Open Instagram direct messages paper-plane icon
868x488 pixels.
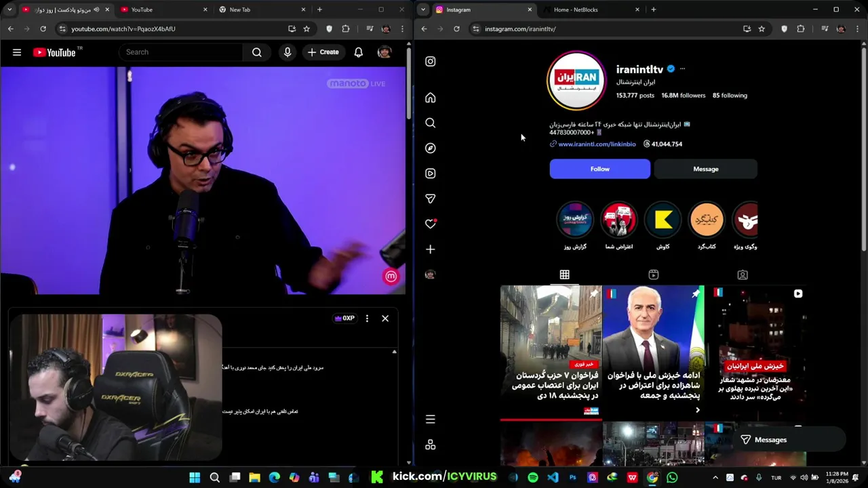point(430,199)
